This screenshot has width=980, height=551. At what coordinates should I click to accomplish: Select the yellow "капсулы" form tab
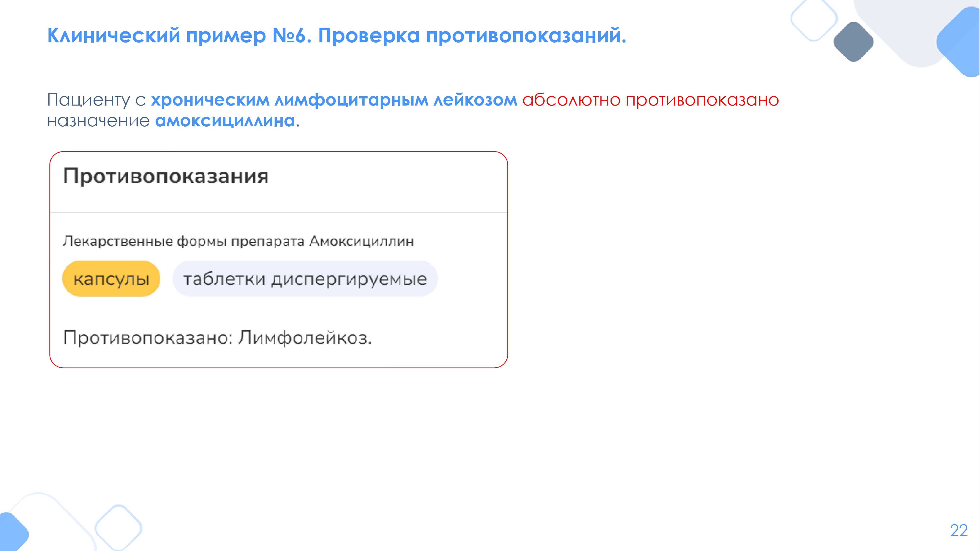click(x=111, y=279)
